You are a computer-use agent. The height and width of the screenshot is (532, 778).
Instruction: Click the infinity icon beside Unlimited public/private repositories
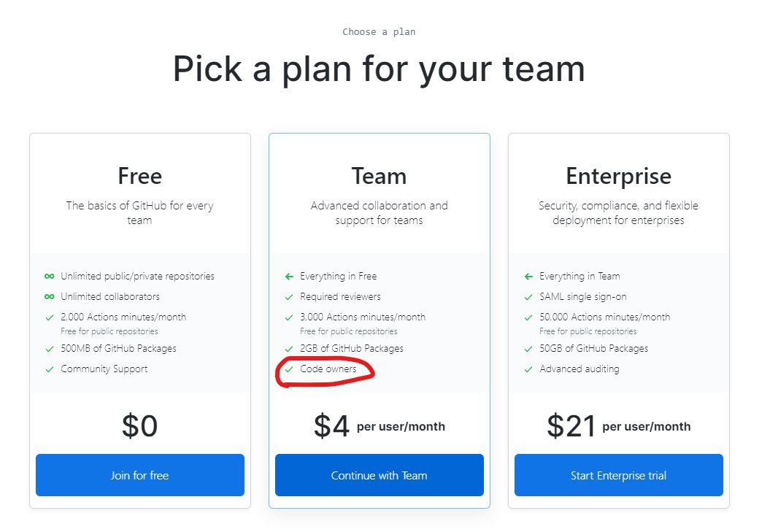point(49,277)
